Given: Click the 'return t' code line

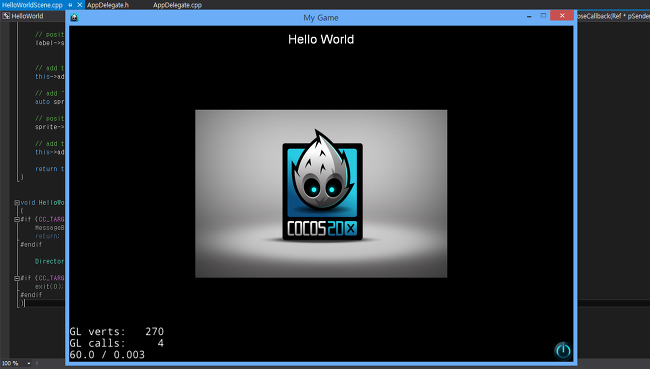Looking at the screenshot, I should pos(49,169).
